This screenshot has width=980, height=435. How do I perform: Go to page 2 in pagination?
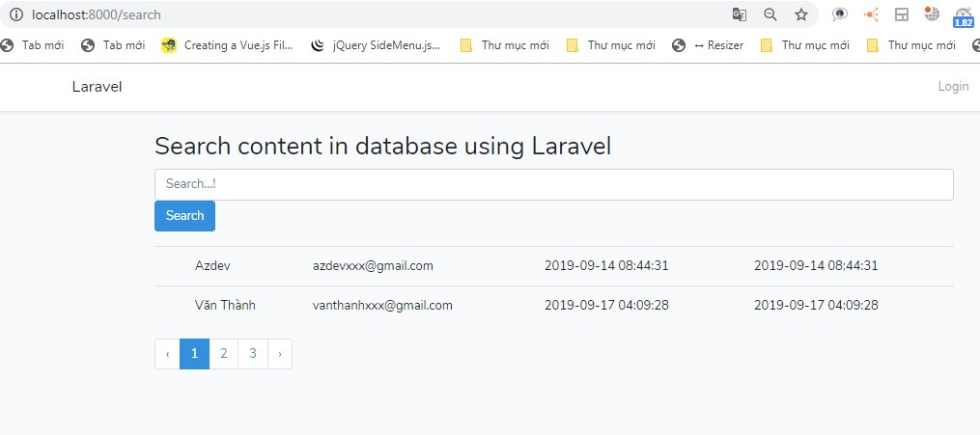224,354
